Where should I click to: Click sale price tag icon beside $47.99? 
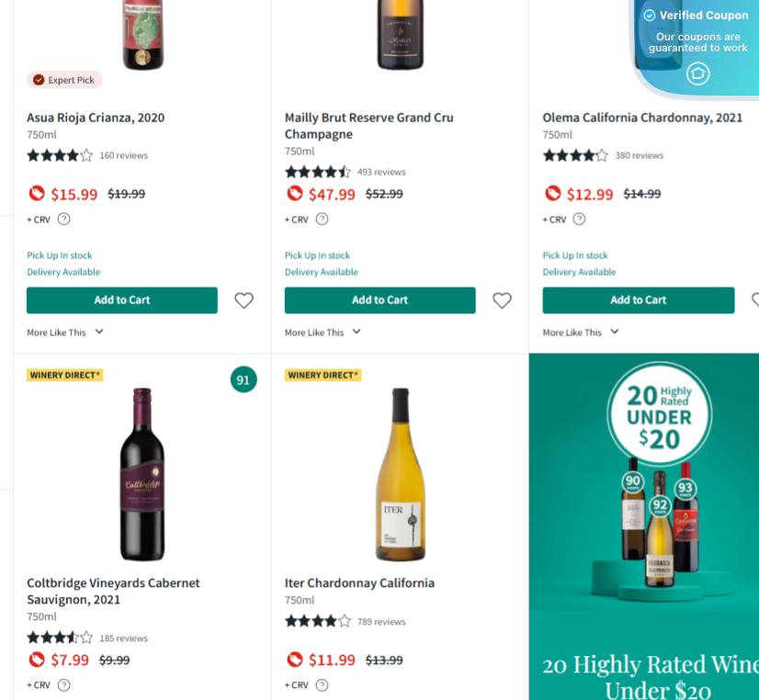point(294,193)
